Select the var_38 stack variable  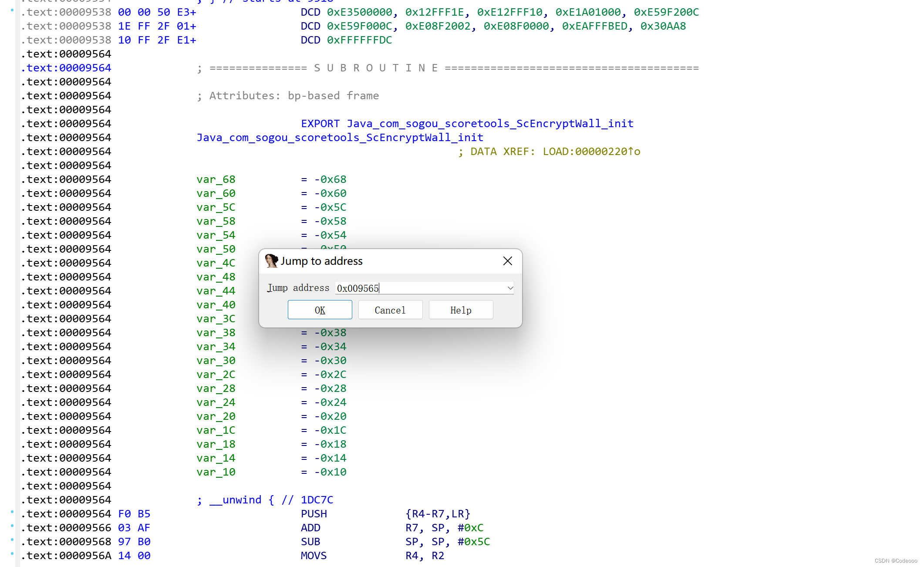pos(216,333)
